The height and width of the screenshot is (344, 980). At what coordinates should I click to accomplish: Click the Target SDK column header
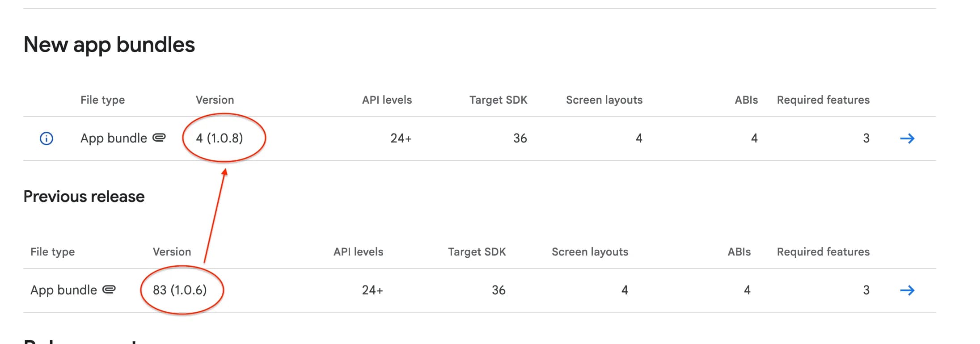498,100
